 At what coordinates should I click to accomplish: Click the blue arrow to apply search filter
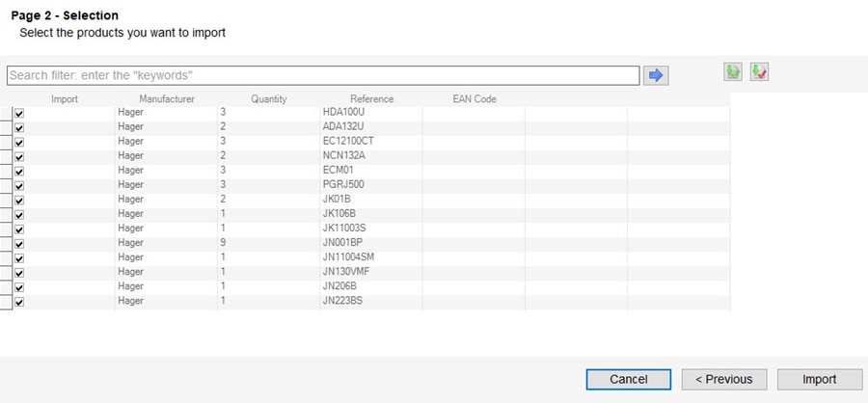[x=656, y=75]
